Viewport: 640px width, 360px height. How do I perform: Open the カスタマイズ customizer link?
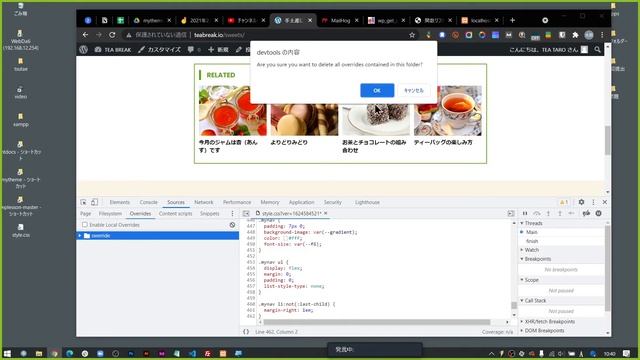159,49
